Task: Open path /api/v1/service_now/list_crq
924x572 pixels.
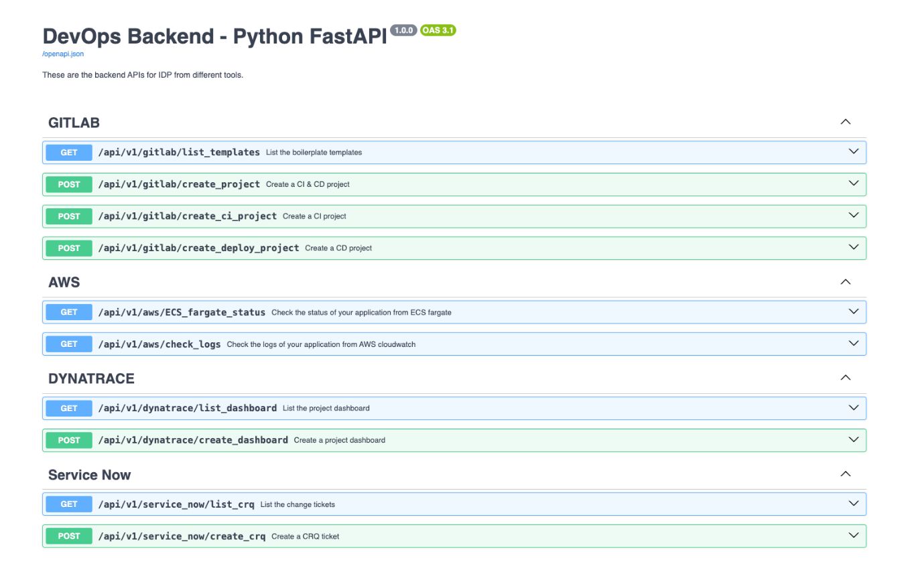Action: coord(176,504)
